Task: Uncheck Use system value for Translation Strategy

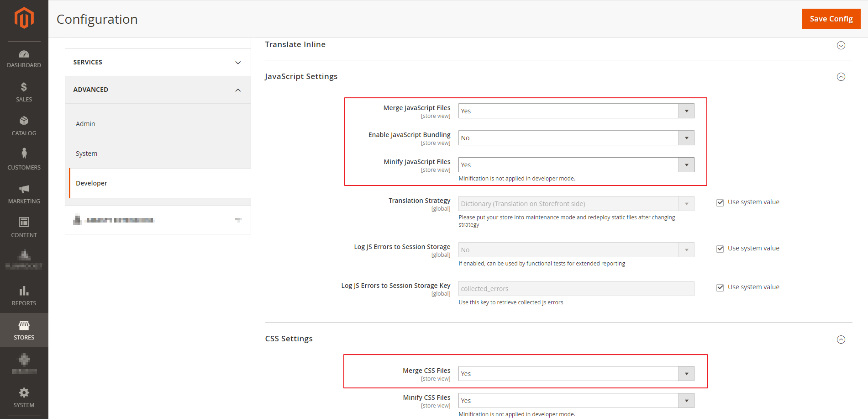Action: click(x=720, y=202)
